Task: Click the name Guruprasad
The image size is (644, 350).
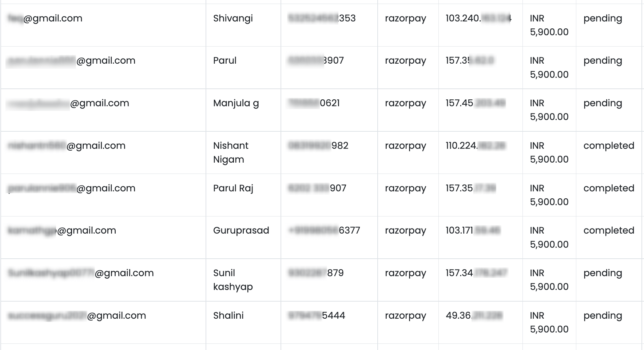Action: (241, 230)
